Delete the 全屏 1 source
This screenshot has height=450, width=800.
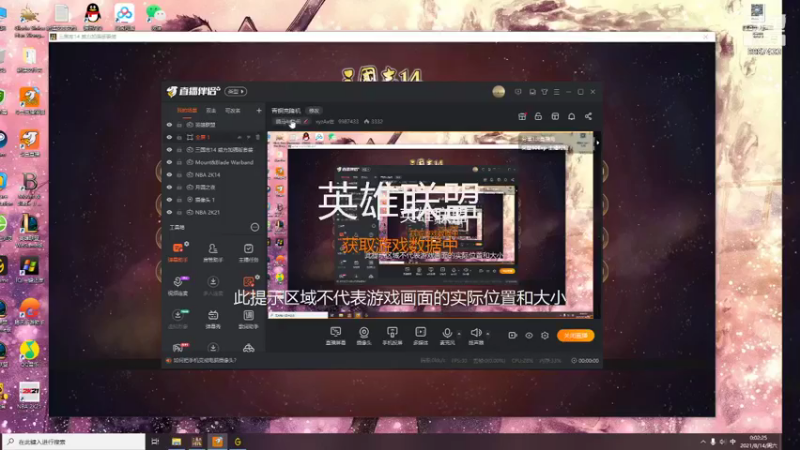tap(258, 137)
